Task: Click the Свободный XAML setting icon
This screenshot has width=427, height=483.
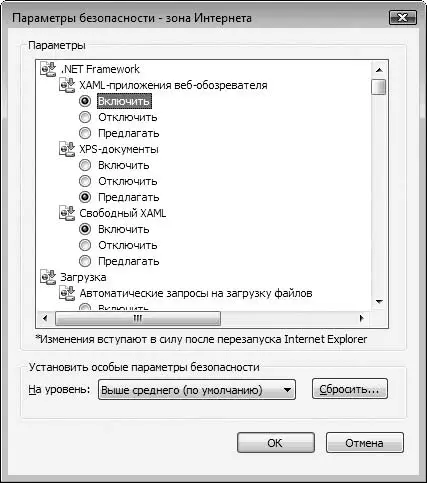Action: tap(67, 213)
